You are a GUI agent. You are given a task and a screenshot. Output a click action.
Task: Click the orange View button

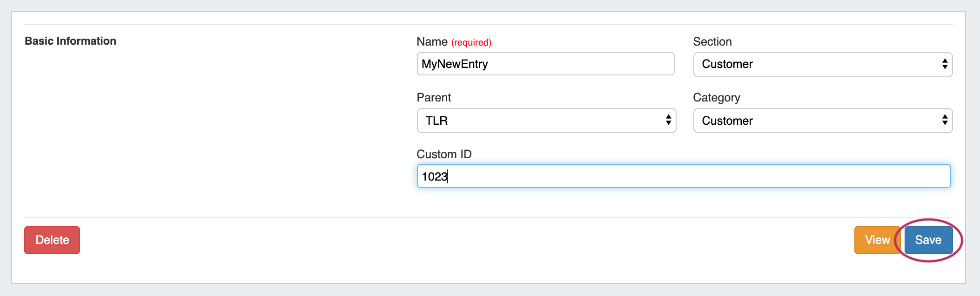click(877, 240)
